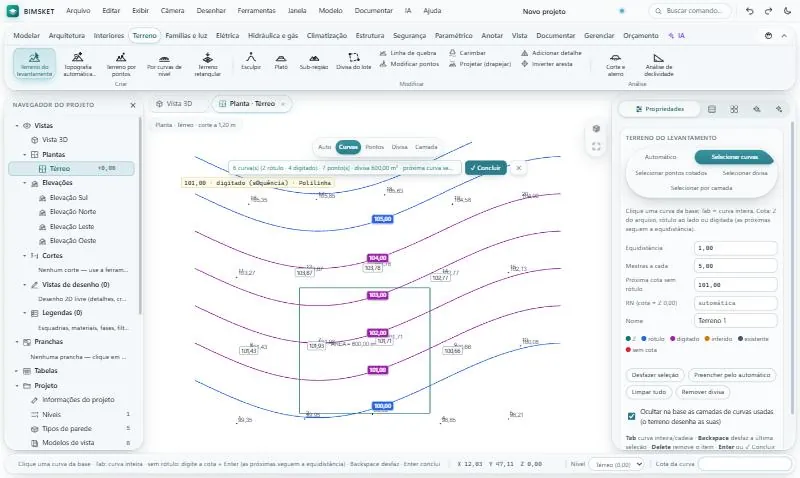Image resolution: width=800 pixels, height=478 pixels.
Task: Collapse Vistas de desenho (0) node
Action: tap(24, 285)
